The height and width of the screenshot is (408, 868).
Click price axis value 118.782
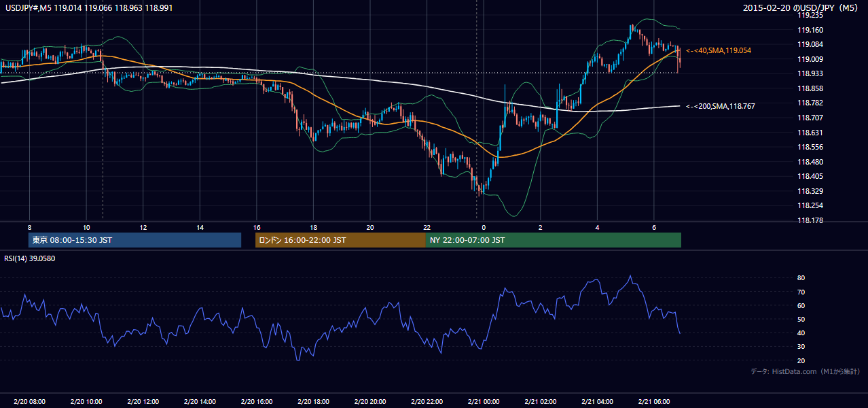pos(810,103)
